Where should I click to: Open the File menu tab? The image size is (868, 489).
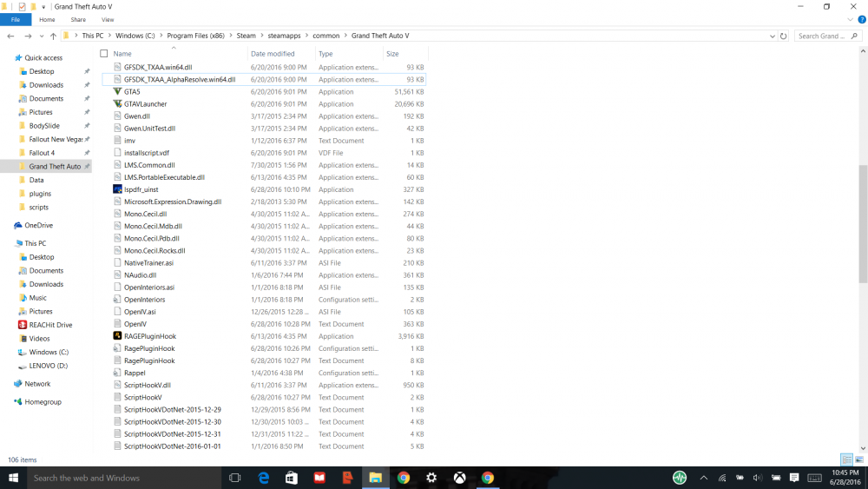pos(16,19)
